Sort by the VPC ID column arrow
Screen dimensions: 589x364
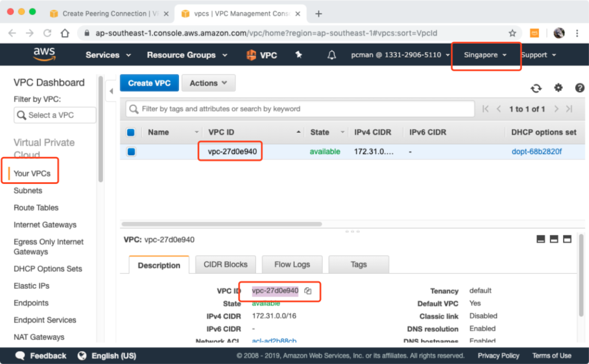(x=299, y=132)
